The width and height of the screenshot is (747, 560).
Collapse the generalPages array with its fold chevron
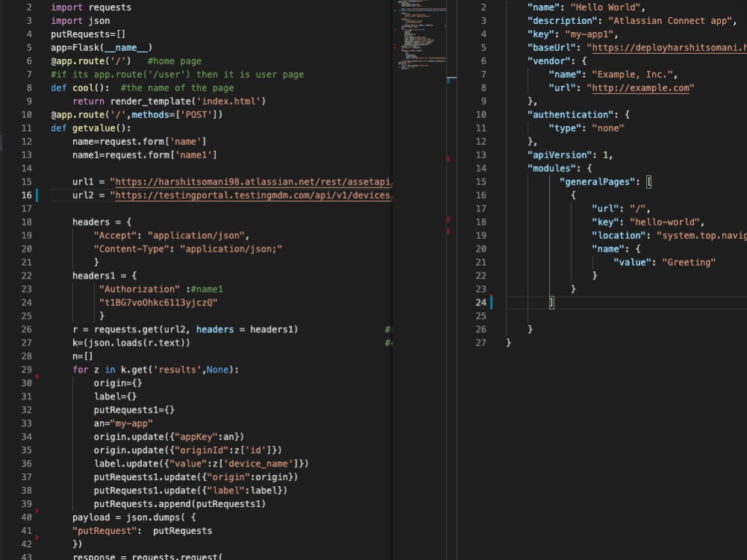click(495, 181)
